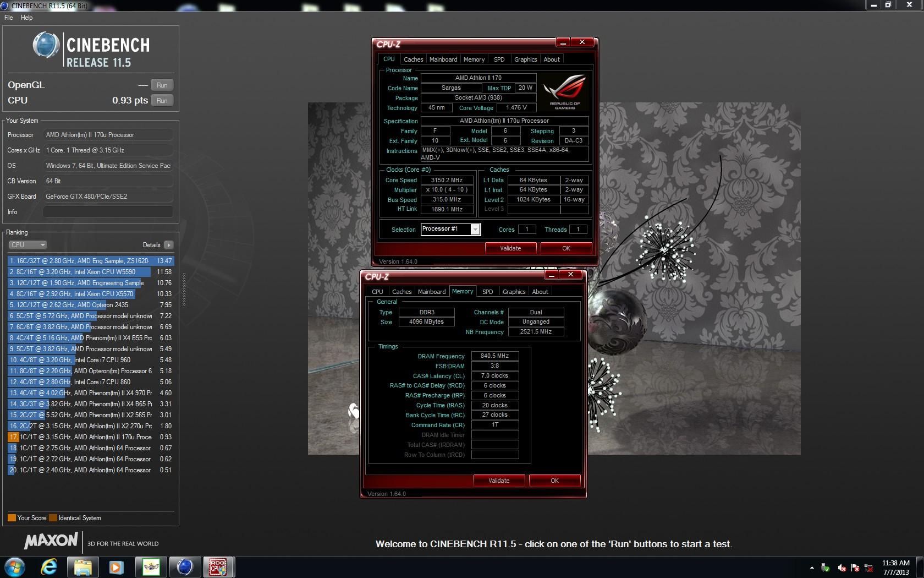924x578 pixels.
Task: Switch to SPD tab in lower CPU-Z window
Action: click(x=488, y=292)
